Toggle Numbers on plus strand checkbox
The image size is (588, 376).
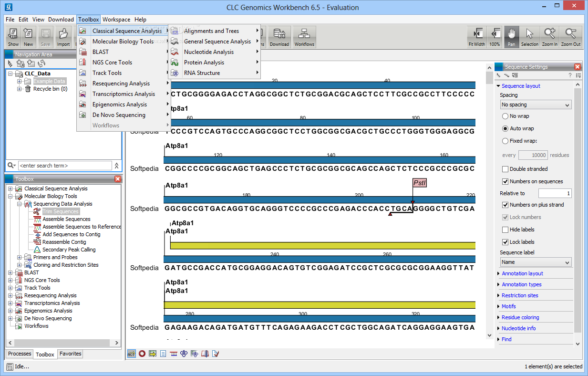coord(505,205)
